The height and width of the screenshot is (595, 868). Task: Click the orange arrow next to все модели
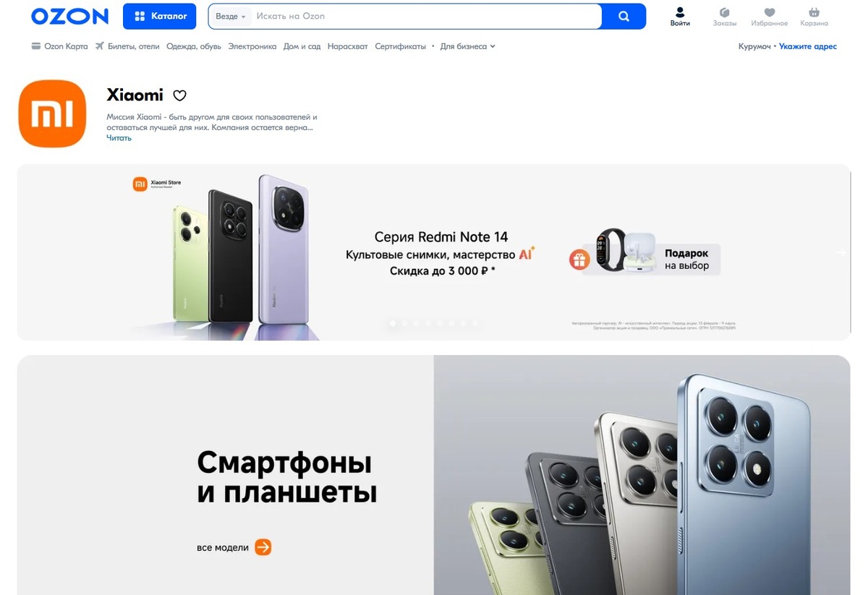coord(263,547)
